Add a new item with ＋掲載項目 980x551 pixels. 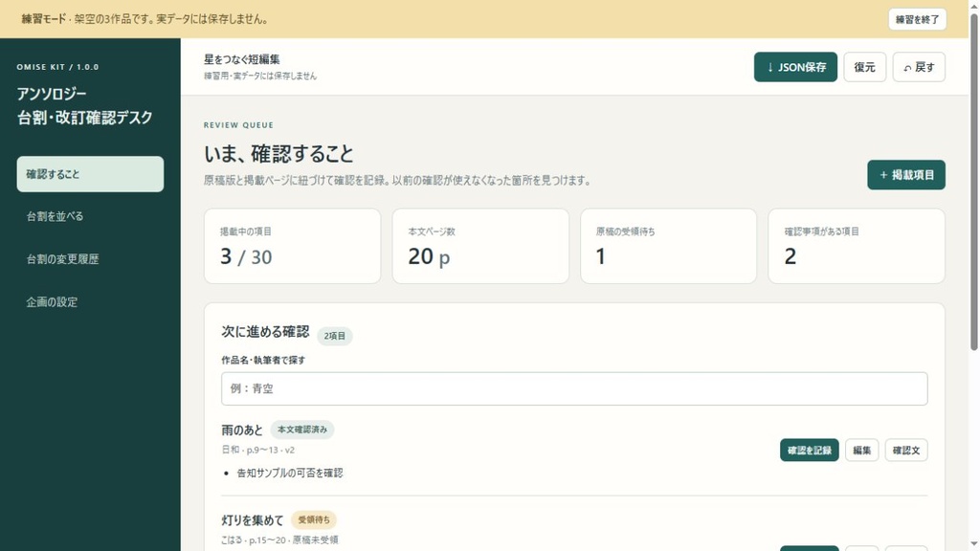click(905, 175)
